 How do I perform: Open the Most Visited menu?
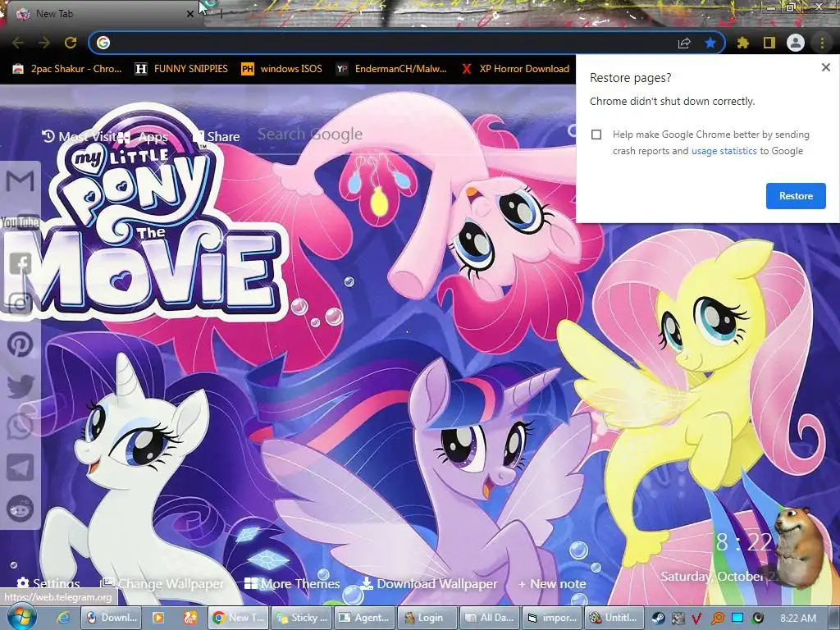coord(79,137)
